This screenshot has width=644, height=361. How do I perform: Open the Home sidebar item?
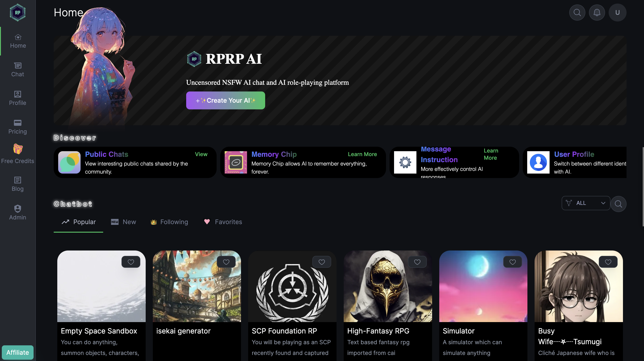click(x=18, y=41)
